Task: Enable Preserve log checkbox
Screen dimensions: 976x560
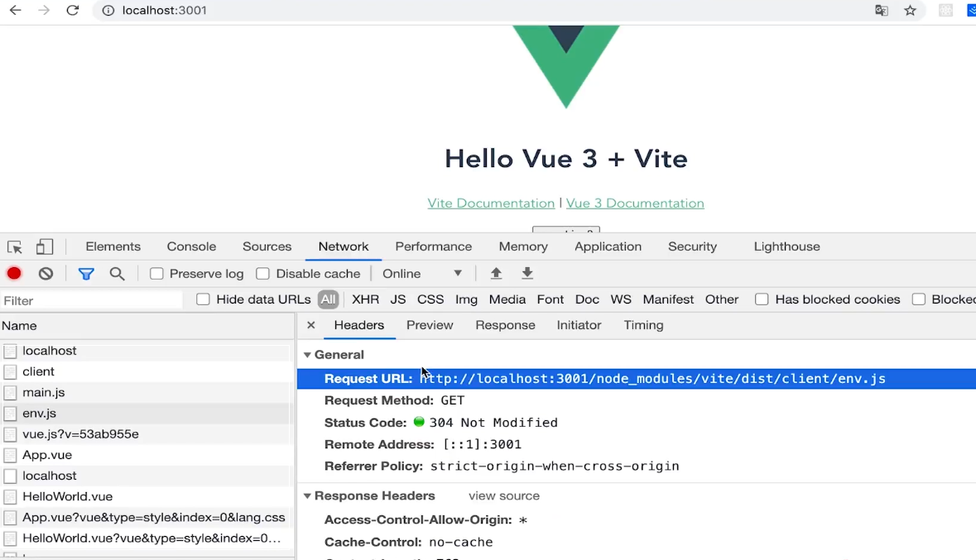Action: (156, 274)
